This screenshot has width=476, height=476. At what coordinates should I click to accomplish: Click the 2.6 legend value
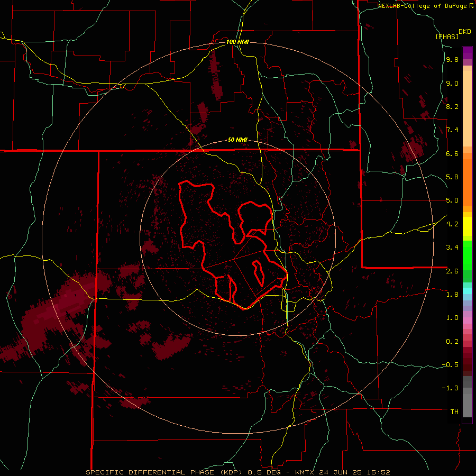coord(452,271)
